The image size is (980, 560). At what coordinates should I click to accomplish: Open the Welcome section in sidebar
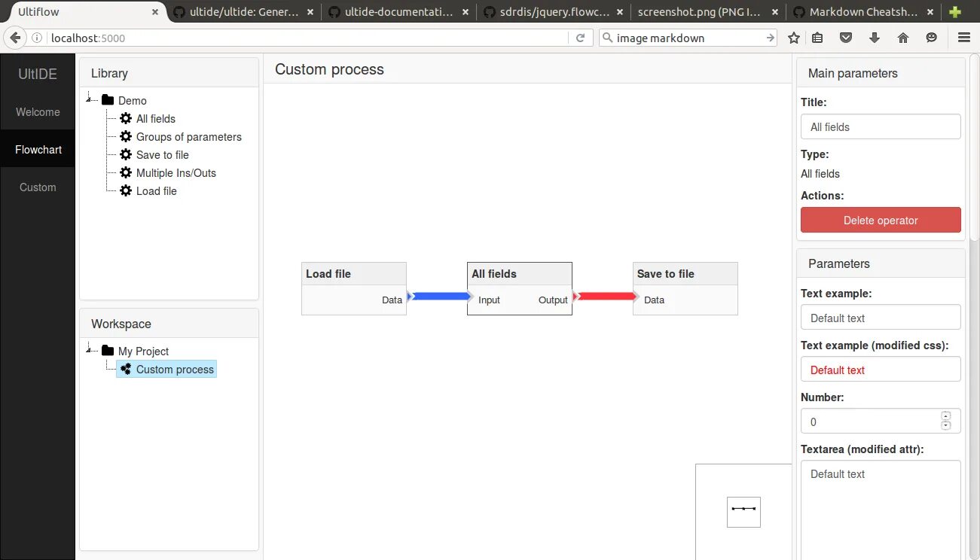pos(38,112)
